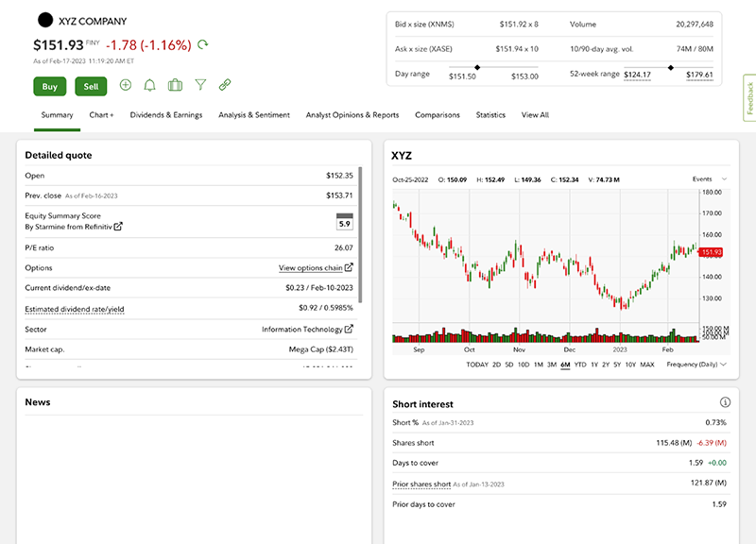Click the funnel filter icon
This screenshot has height=544, width=756.
pos(200,85)
